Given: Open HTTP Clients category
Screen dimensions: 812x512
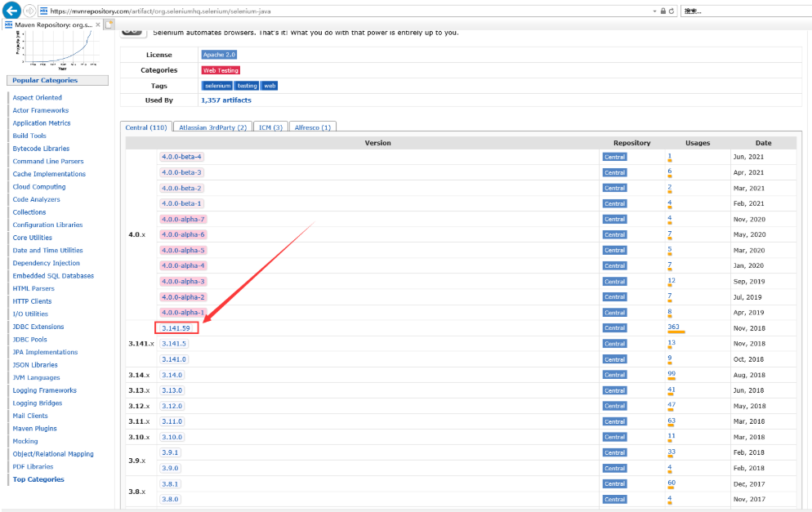Looking at the screenshot, I should [x=32, y=301].
